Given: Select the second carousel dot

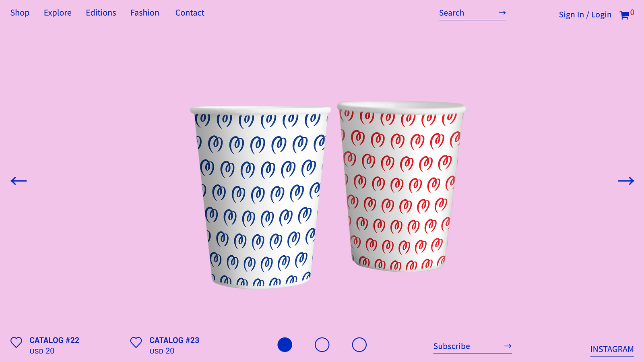Looking at the screenshot, I should coord(322,345).
